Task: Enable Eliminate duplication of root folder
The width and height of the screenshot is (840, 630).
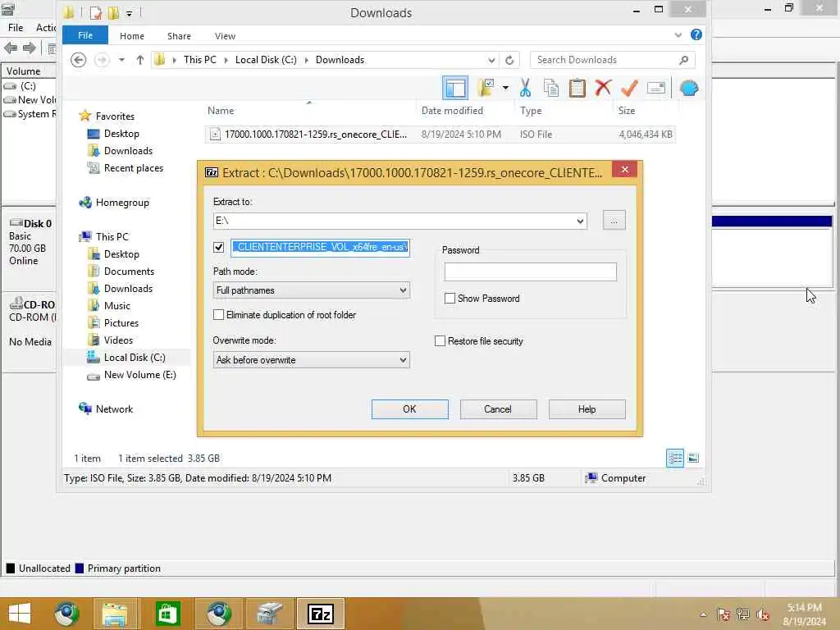Action: coord(218,315)
